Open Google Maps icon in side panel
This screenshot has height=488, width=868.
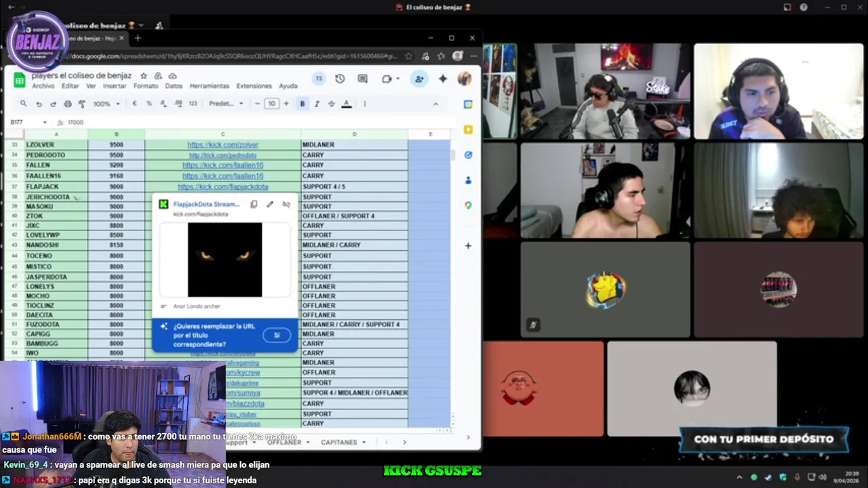(x=468, y=205)
